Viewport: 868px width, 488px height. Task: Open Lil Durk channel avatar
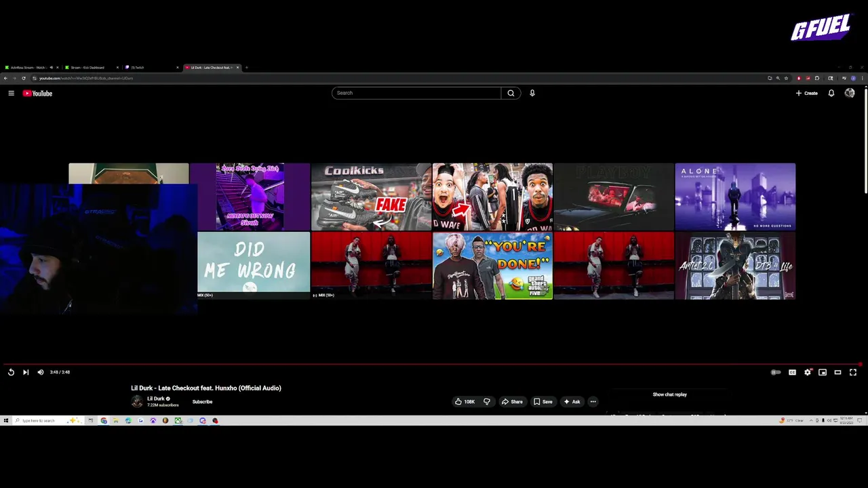[x=137, y=401]
